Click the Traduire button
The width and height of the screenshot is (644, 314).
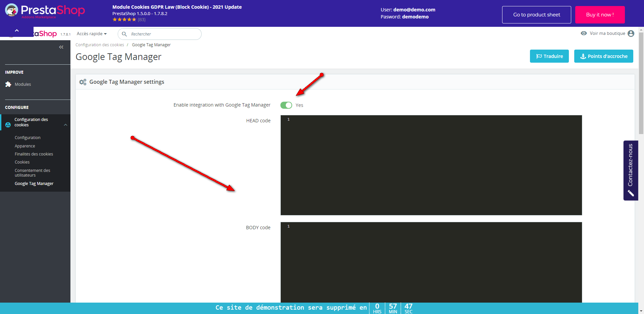(x=549, y=56)
